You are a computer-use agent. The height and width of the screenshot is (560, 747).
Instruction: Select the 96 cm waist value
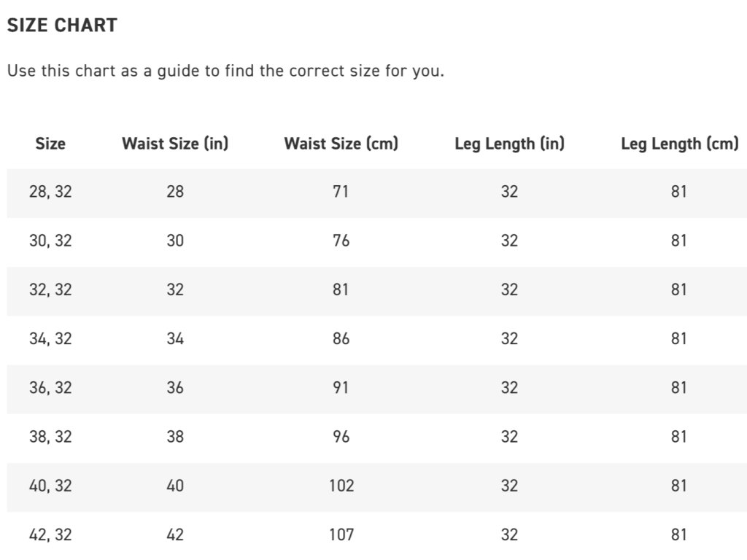click(x=341, y=436)
